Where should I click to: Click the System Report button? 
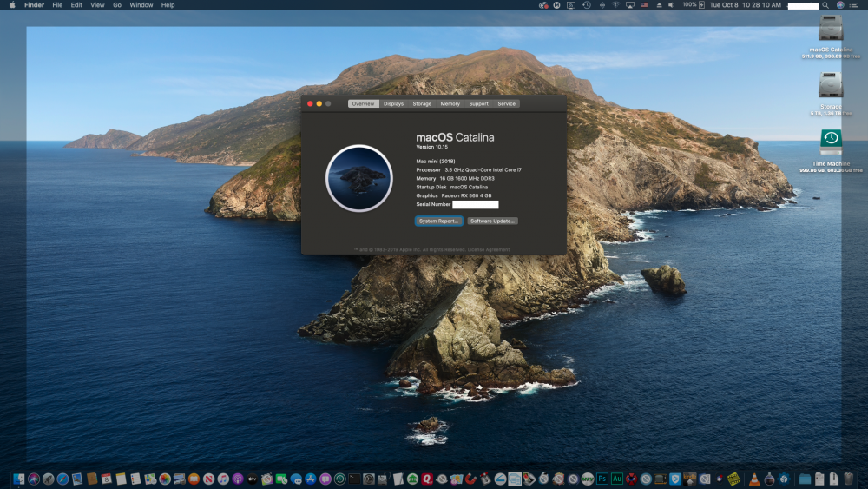(x=439, y=221)
